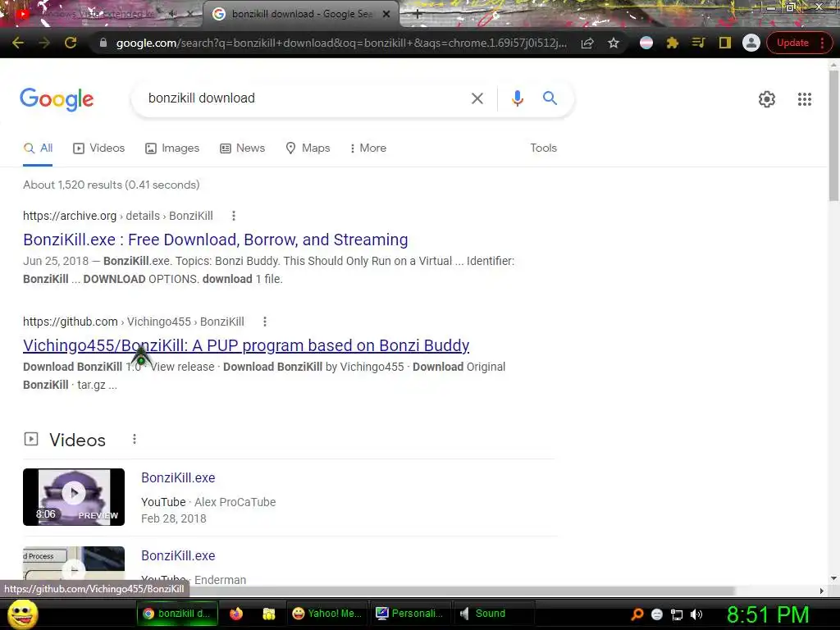Reload the Google search page
The width and height of the screenshot is (840, 630).
(71, 43)
